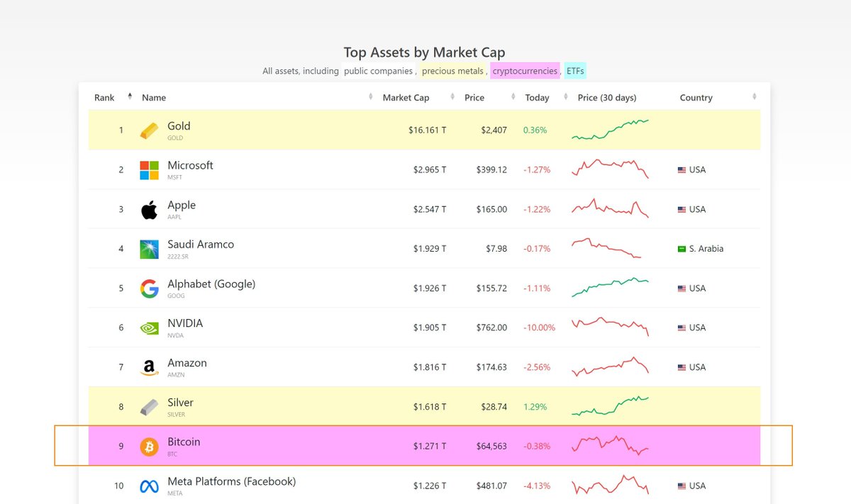Click the USA flag in Apple row
851x504 pixels.
[682, 210]
